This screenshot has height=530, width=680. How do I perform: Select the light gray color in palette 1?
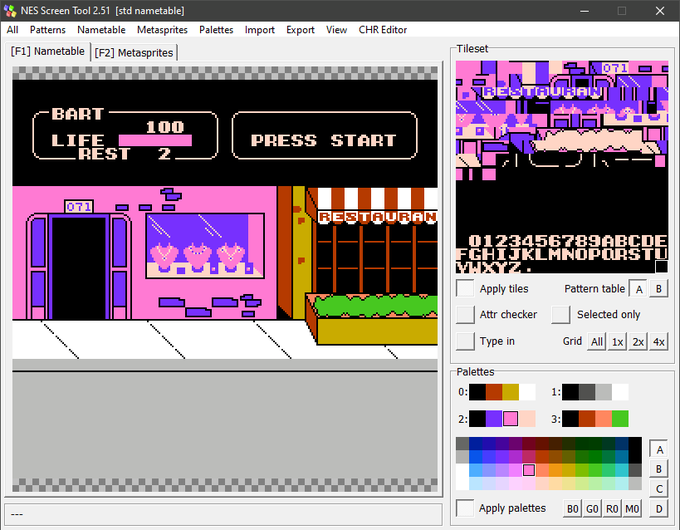pyautogui.click(x=604, y=392)
